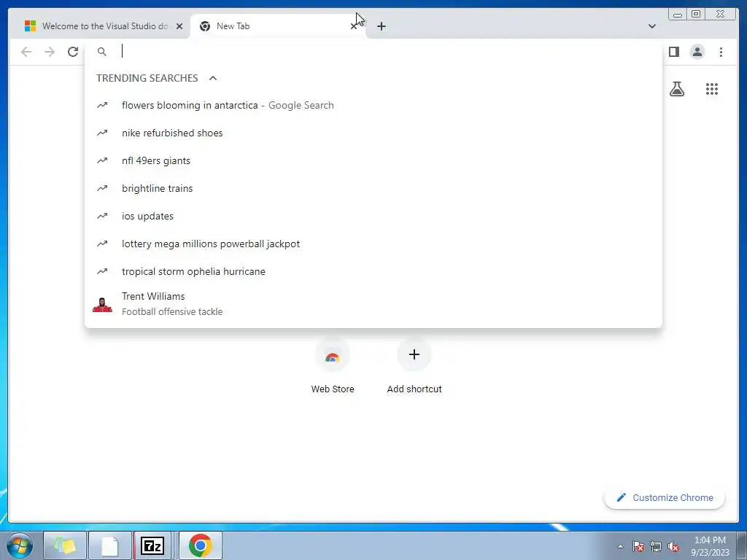Open the Chrome profile avatar
Image resolution: width=747 pixels, height=560 pixels.
[x=697, y=52]
